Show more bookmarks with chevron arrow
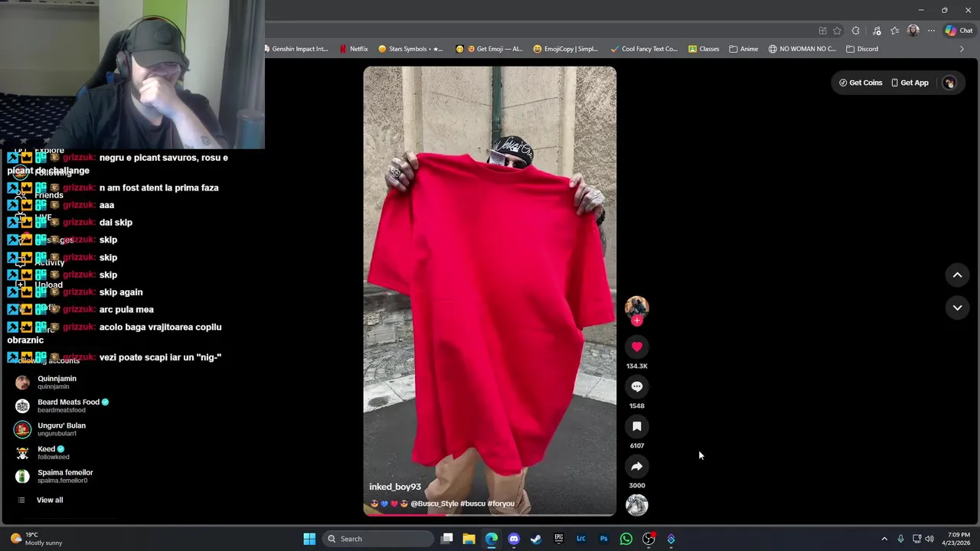The width and height of the screenshot is (980, 551). pos(962,49)
